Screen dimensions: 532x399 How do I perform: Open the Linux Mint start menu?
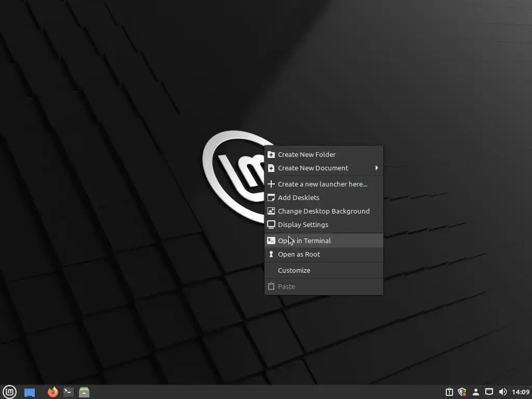[x=9, y=392]
